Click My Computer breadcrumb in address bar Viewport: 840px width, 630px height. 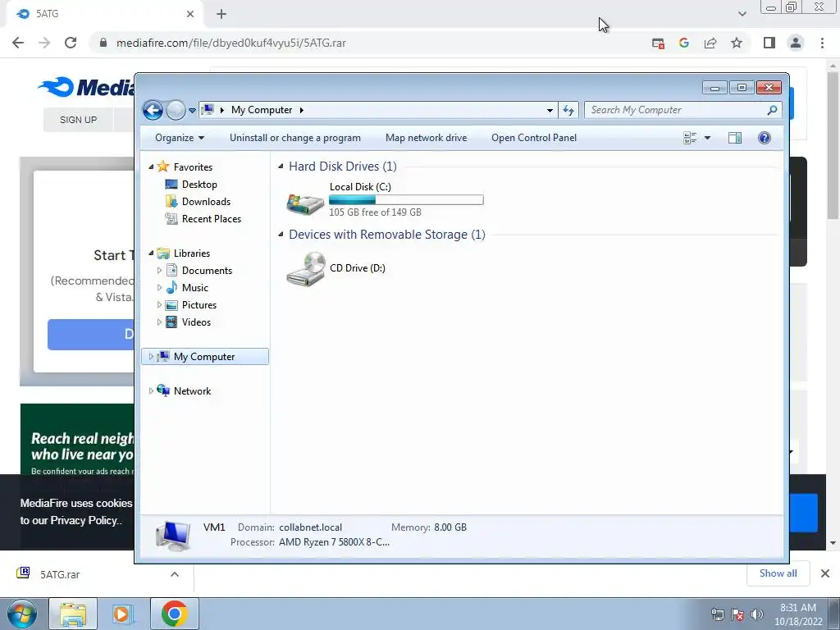(x=262, y=110)
